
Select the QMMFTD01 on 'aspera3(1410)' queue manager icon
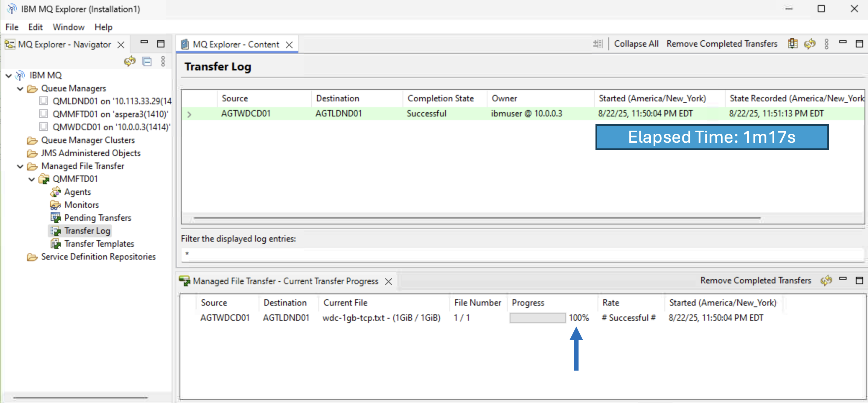(x=44, y=114)
